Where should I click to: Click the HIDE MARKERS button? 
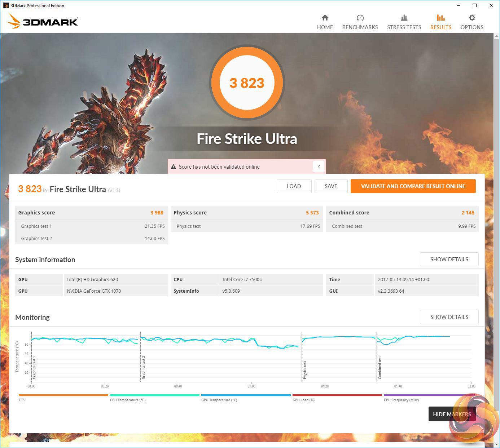click(452, 414)
